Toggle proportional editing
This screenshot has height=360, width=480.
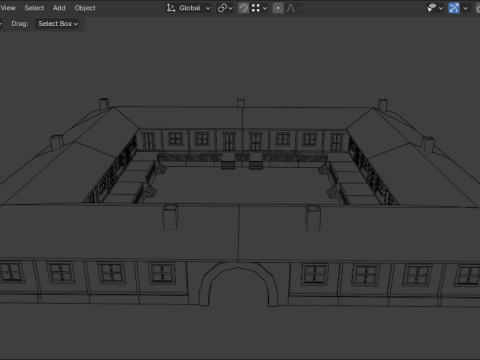coord(278,8)
